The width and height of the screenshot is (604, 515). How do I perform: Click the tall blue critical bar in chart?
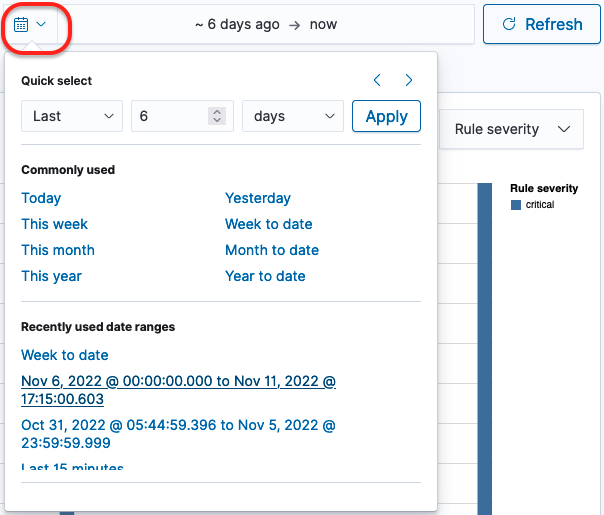485,349
